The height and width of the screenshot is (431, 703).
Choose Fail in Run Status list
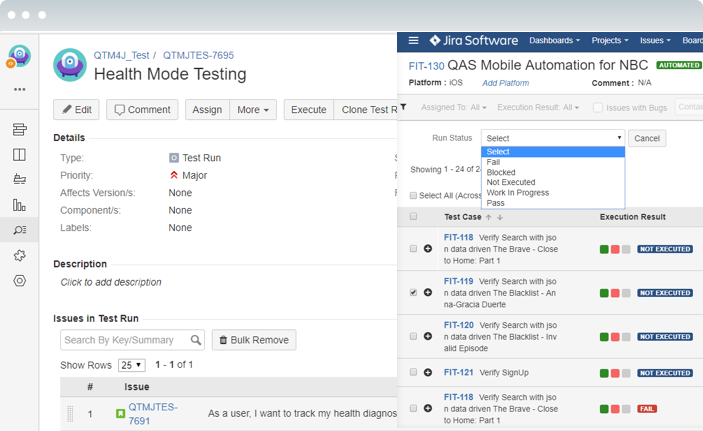click(x=553, y=162)
